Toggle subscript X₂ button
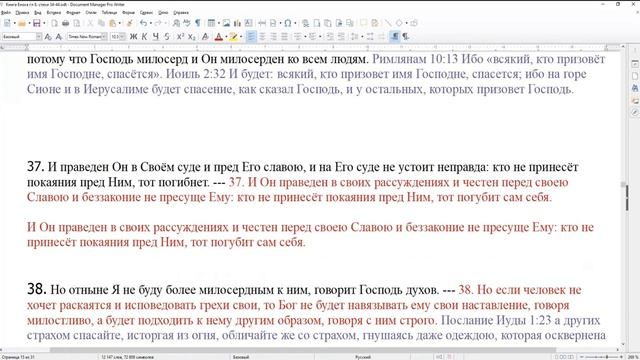The image size is (640, 360). (191, 37)
